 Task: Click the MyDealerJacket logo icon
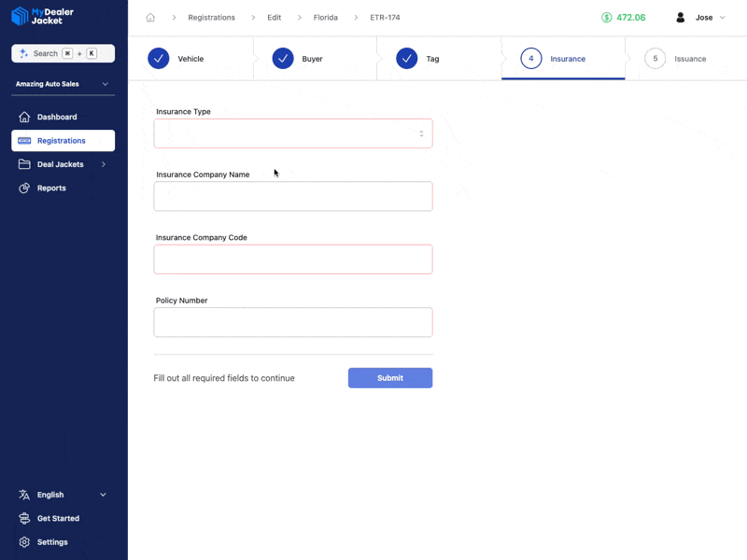point(20,16)
